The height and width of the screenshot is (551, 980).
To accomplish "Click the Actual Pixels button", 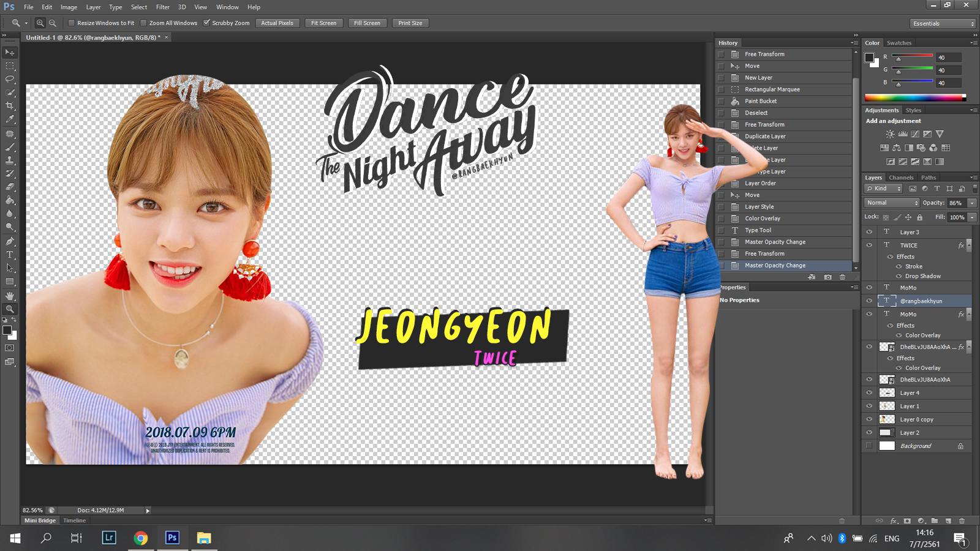I will click(x=277, y=23).
